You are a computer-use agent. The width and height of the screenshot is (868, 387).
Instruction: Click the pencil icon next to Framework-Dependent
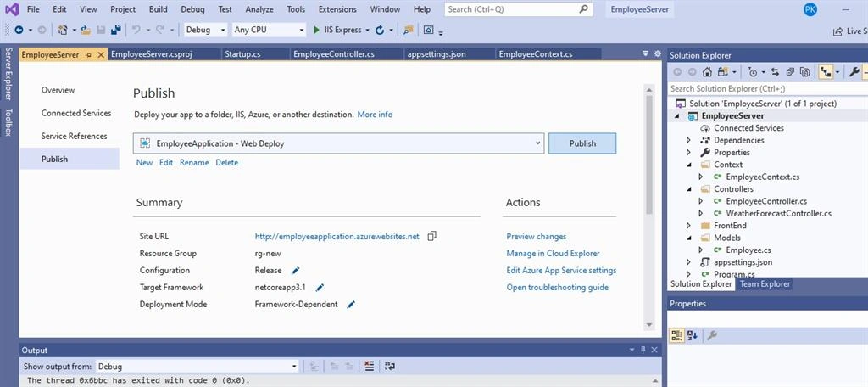350,305
